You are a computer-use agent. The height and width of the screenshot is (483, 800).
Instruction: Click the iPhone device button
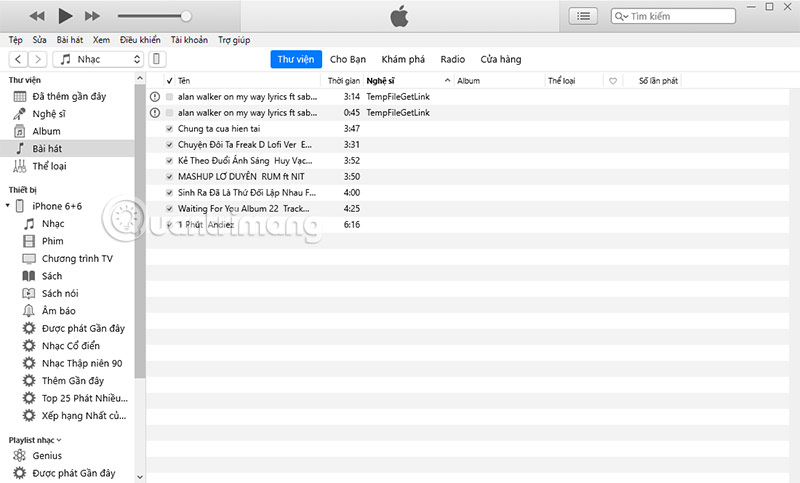click(x=157, y=59)
